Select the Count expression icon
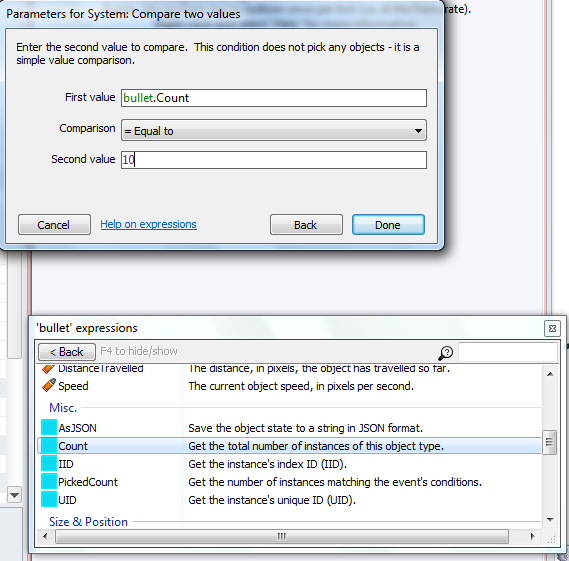 click(49, 446)
